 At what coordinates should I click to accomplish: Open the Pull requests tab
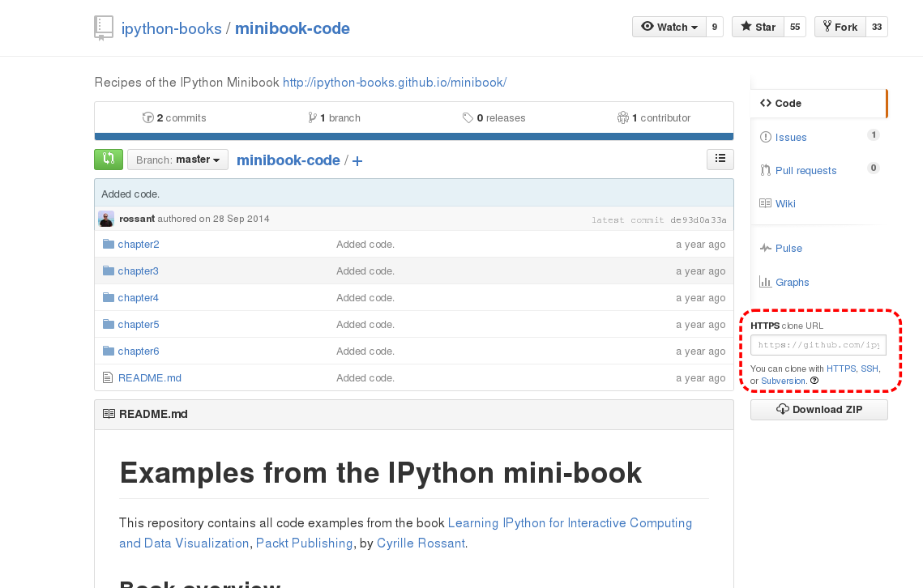pyautogui.click(x=805, y=170)
